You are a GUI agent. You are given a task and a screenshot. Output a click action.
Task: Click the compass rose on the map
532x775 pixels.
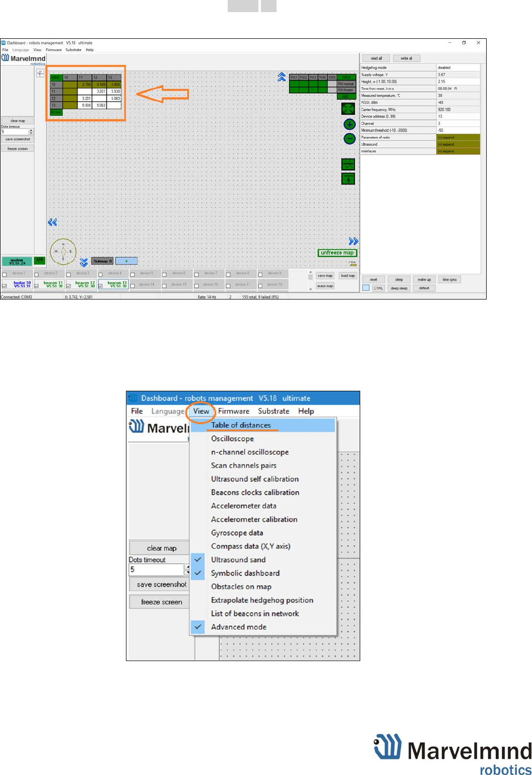[63, 251]
